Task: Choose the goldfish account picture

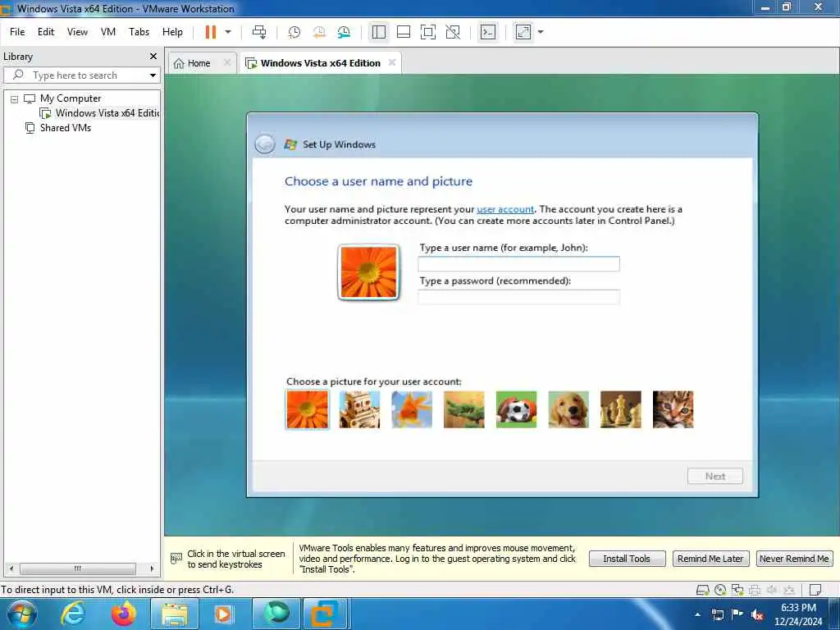Action: [412, 409]
